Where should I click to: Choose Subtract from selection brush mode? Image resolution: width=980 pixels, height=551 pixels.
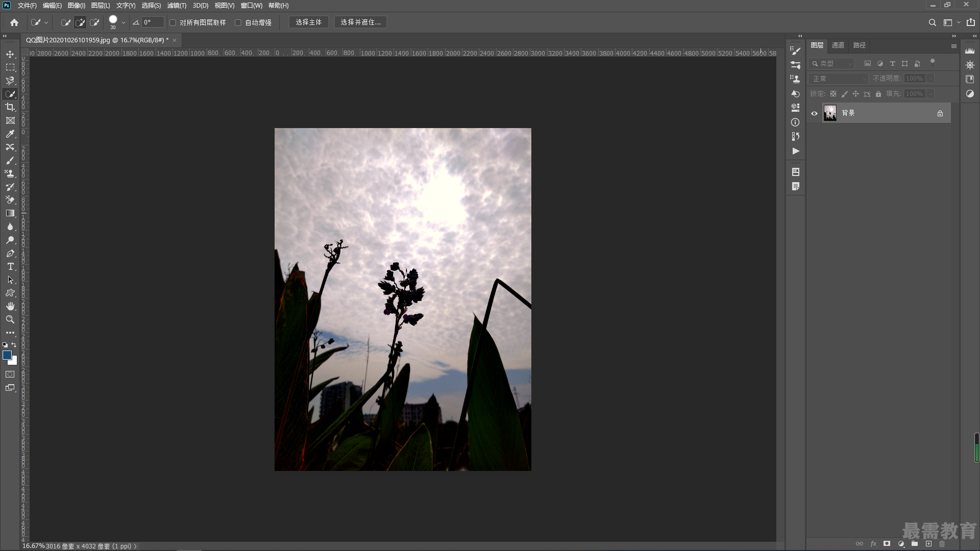click(x=94, y=22)
